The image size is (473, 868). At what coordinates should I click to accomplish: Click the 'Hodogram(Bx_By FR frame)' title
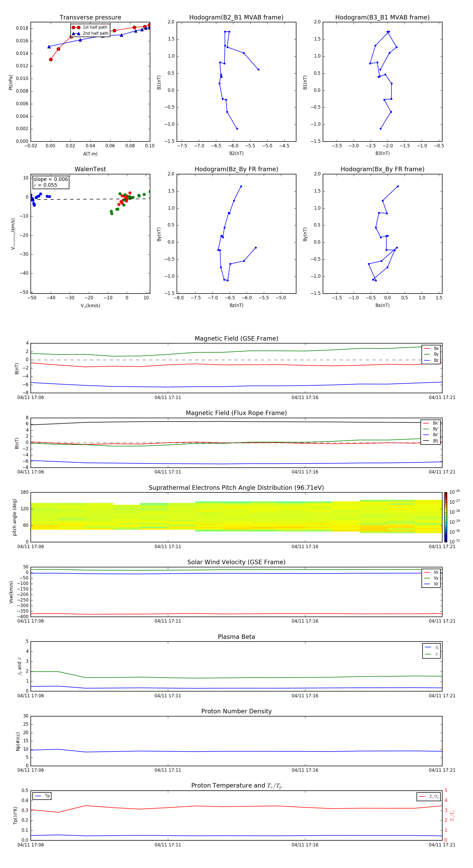pyautogui.click(x=382, y=169)
